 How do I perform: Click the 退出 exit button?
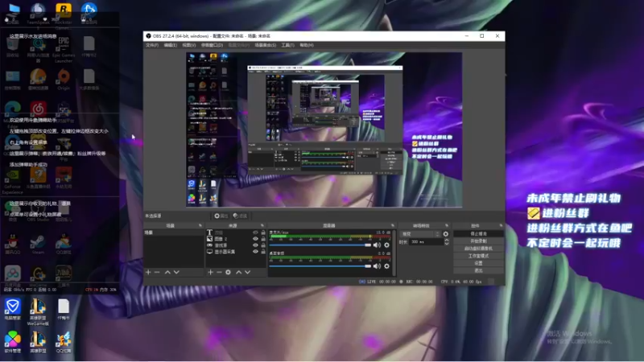click(478, 270)
